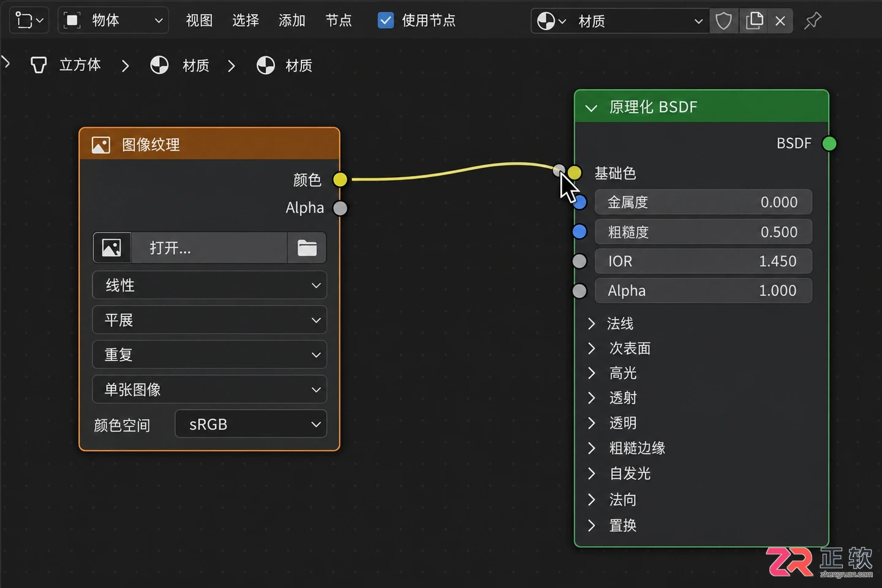Collapse the 原理化 BSDF node
This screenshot has width=882, height=588.
(x=591, y=108)
